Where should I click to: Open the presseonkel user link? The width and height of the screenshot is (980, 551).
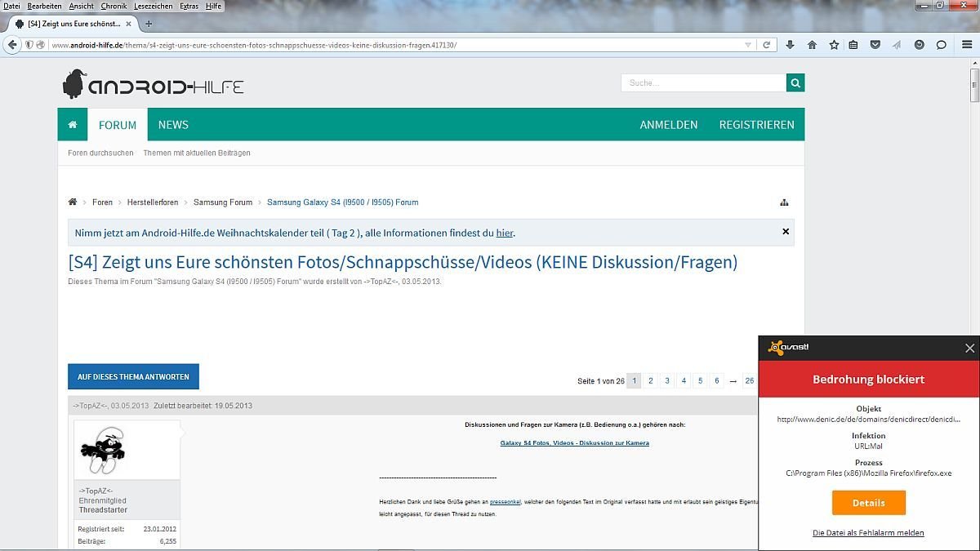(x=506, y=501)
